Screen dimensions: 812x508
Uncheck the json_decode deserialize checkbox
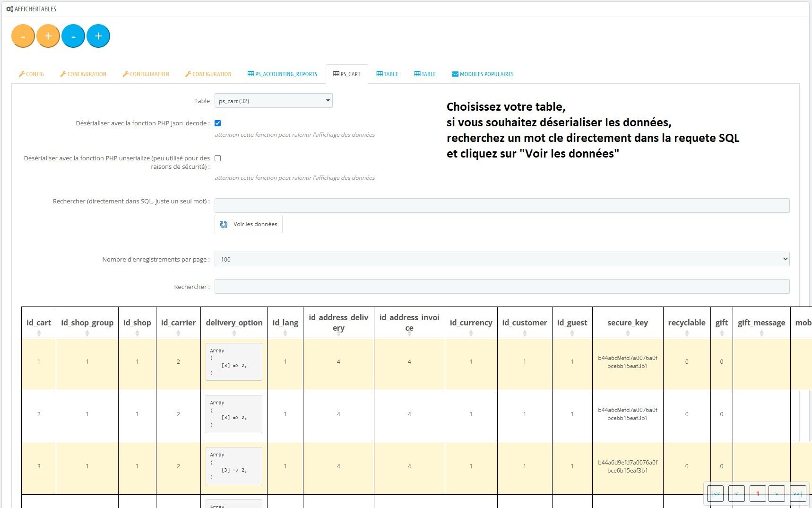coord(218,123)
